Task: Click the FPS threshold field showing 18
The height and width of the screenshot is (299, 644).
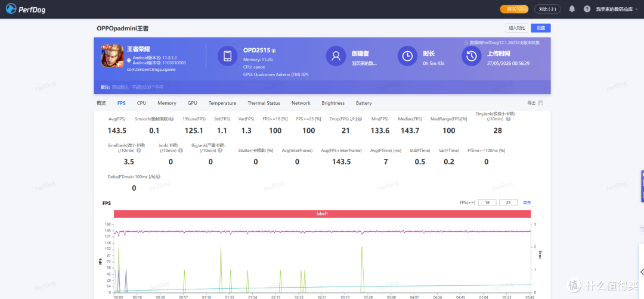Action: pyautogui.click(x=488, y=203)
